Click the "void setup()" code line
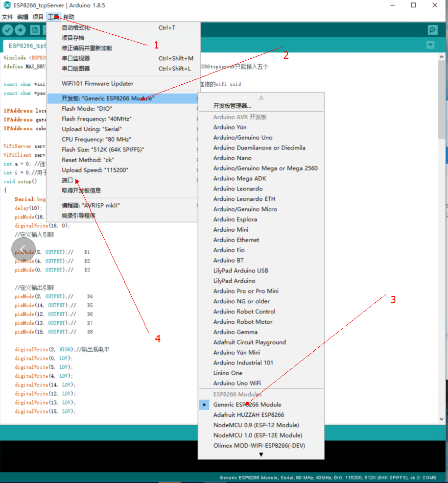This screenshot has height=483, width=448. 20,181
